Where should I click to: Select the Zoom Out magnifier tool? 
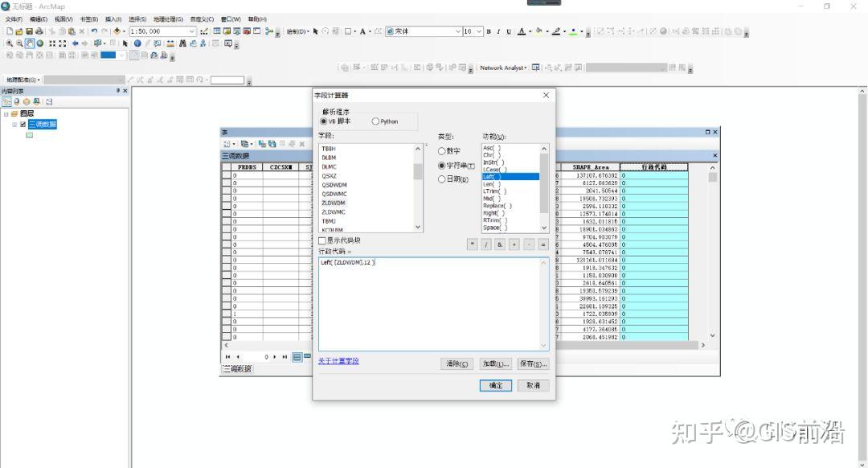click(19, 43)
